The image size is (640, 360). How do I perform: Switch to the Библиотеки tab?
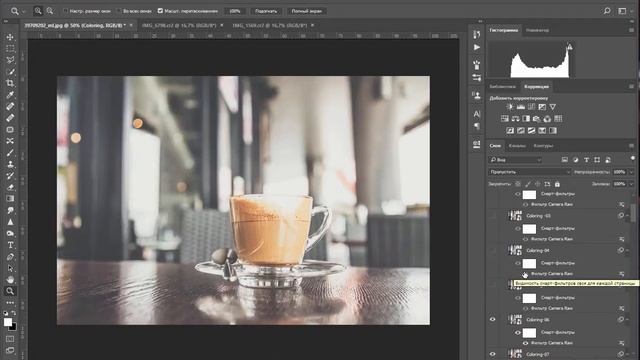(502, 87)
